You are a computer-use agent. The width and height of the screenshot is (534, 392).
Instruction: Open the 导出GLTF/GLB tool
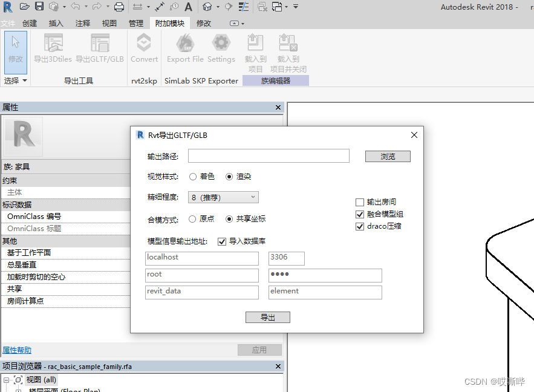pos(100,48)
